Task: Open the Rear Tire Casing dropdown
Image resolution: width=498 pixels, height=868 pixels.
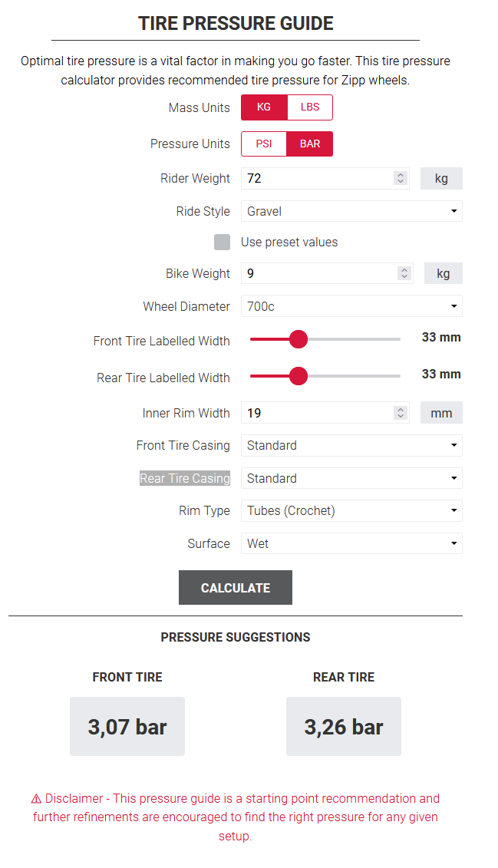Action: tap(351, 478)
